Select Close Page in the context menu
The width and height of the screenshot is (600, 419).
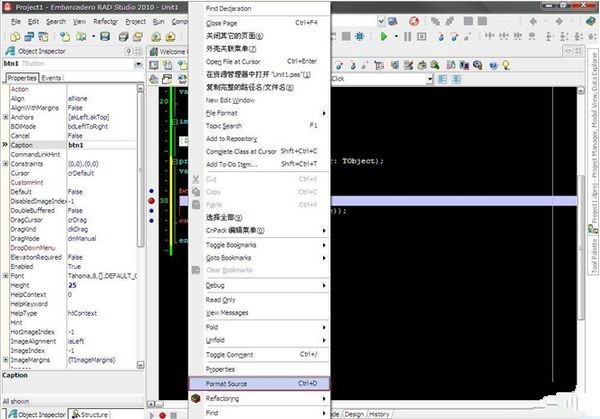[260, 23]
